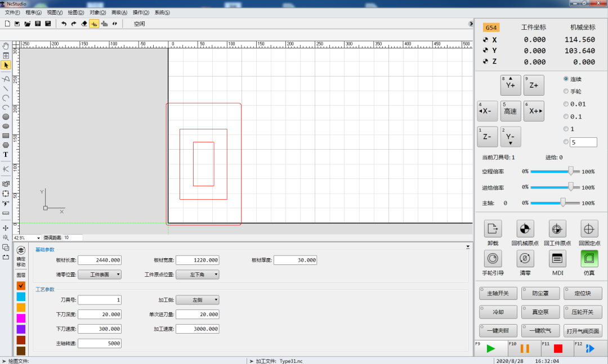Screen dimensions: 608x364
Task: Click the 回机械原点 machine origin icon
Action: pos(525,228)
